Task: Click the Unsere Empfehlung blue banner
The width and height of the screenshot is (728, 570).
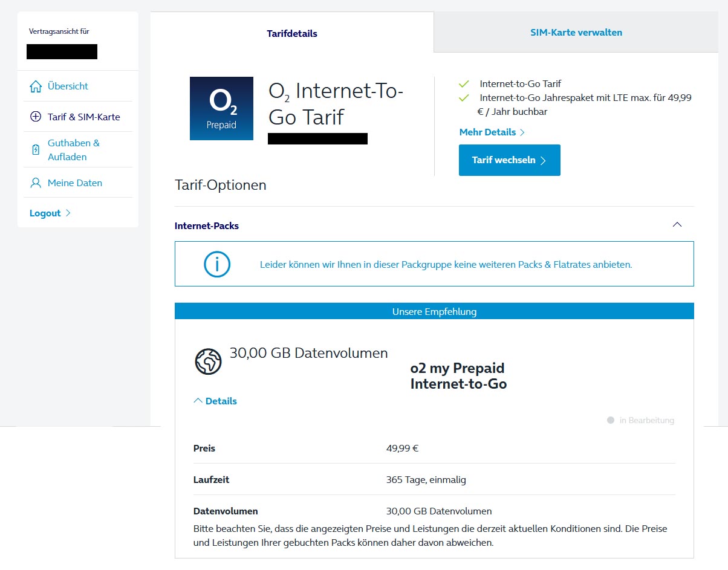Action: 434,312
